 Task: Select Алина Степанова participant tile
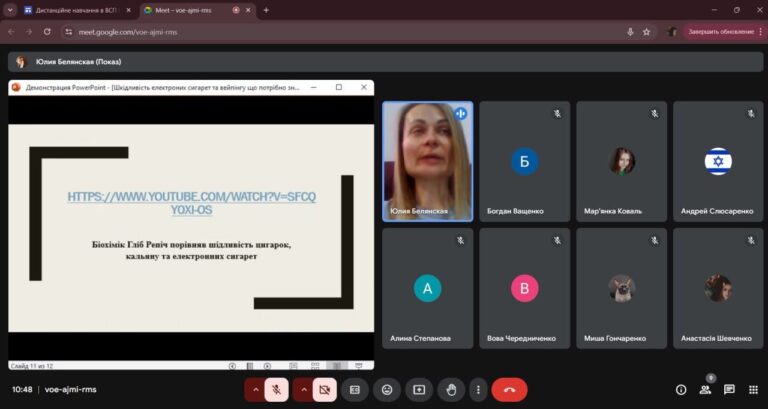point(428,289)
